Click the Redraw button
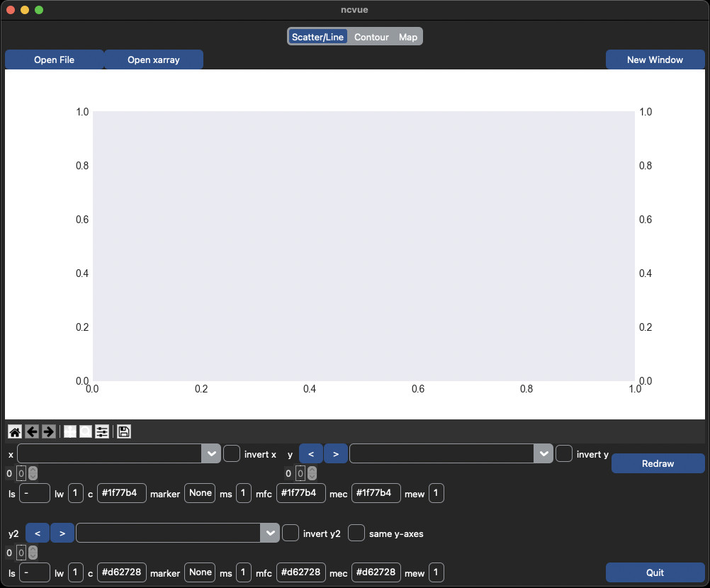710x588 pixels. [658, 463]
